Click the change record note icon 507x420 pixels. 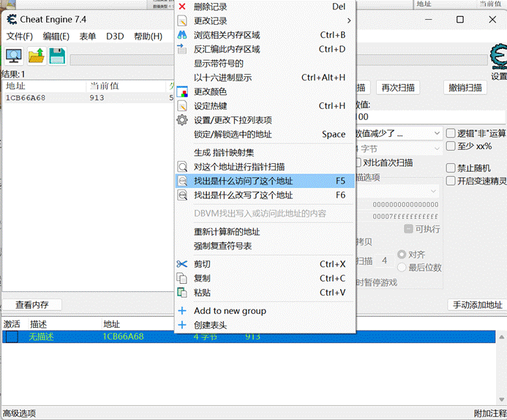click(182, 21)
